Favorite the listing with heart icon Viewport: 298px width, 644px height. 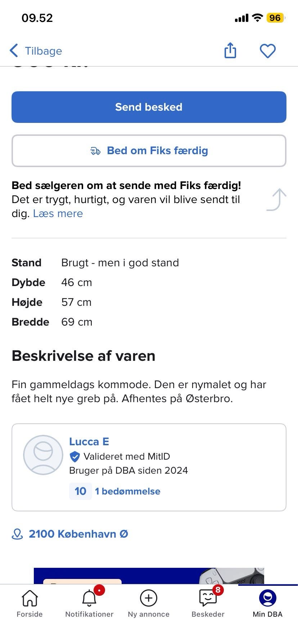click(267, 51)
